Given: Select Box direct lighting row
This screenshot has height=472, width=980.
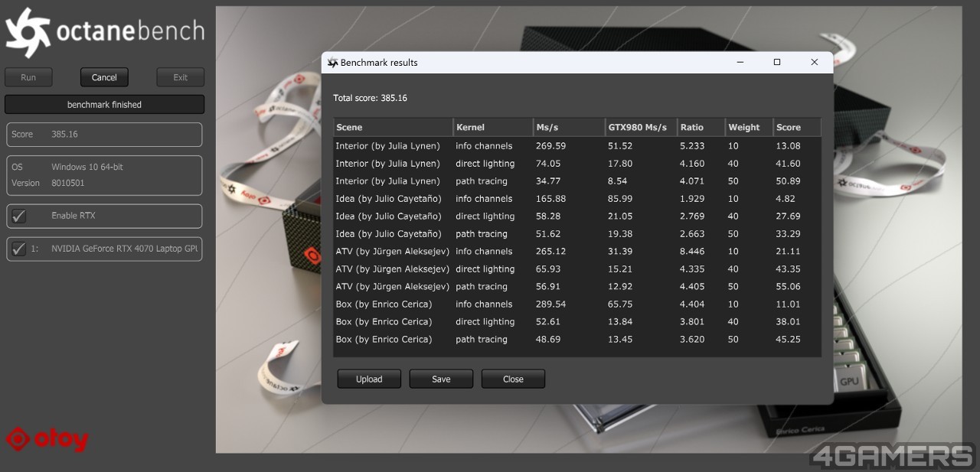Looking at the screenshot, I should pyautogui.click(x=577, y=321).
